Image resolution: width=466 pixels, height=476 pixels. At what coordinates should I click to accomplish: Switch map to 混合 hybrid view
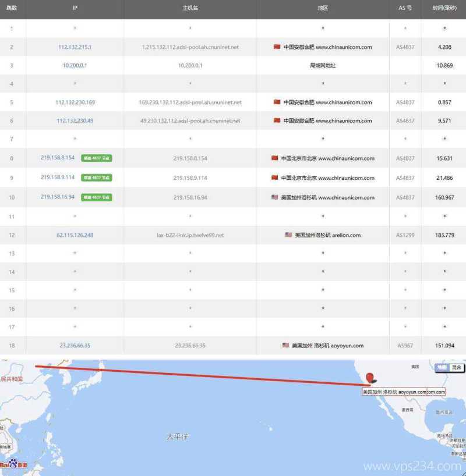coord(456,367)
